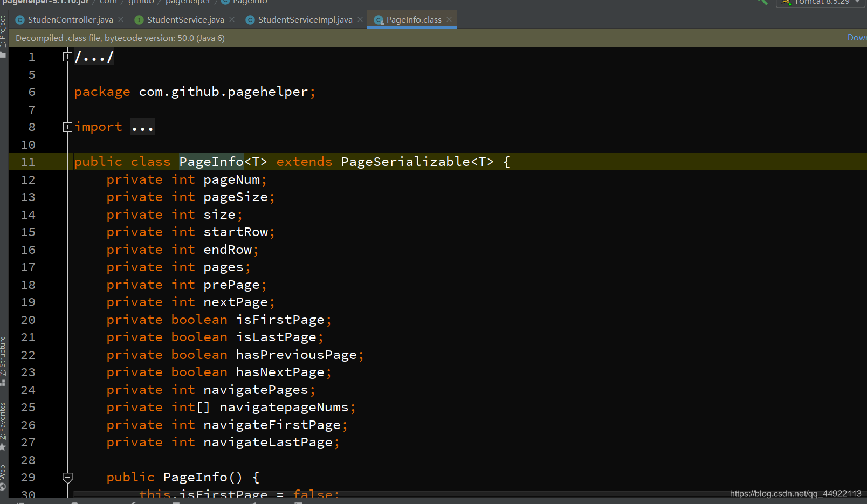The width and height of the screenshot is (867, 504).
Task: Click the folded /.../ comment placeholder
Action: [x=94, y=57]
